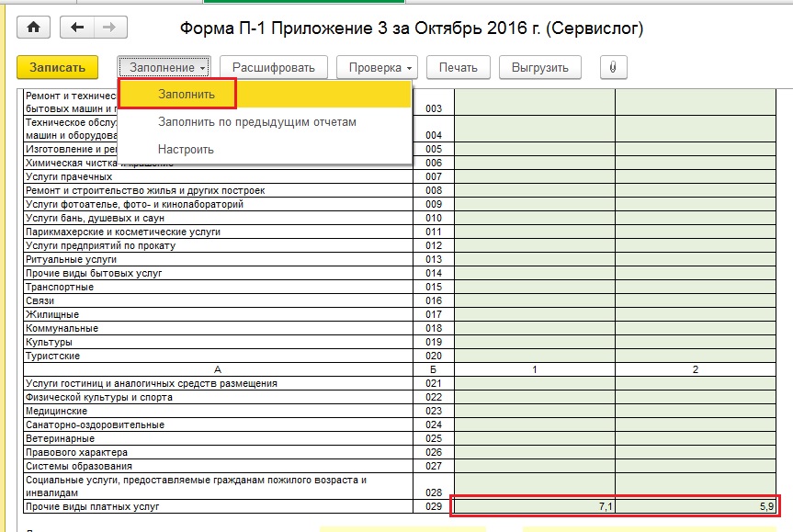Click the row code 021

[434, 383]
